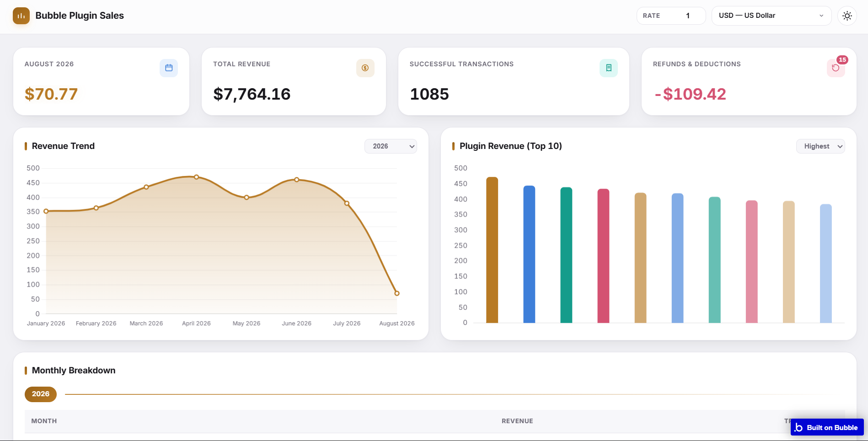The image size is (868, 441).
Task: Click the MONTH column header
Action: (44, 421)
